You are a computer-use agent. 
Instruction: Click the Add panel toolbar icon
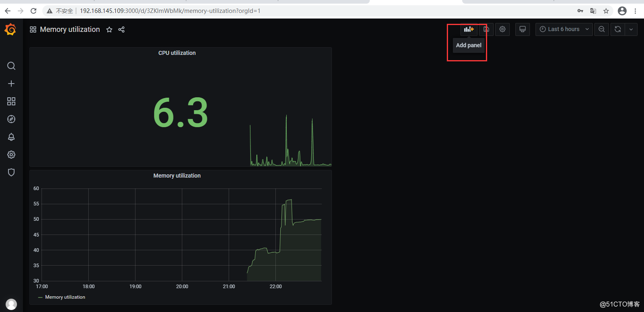pyautogui.click(x=469, y=29)
